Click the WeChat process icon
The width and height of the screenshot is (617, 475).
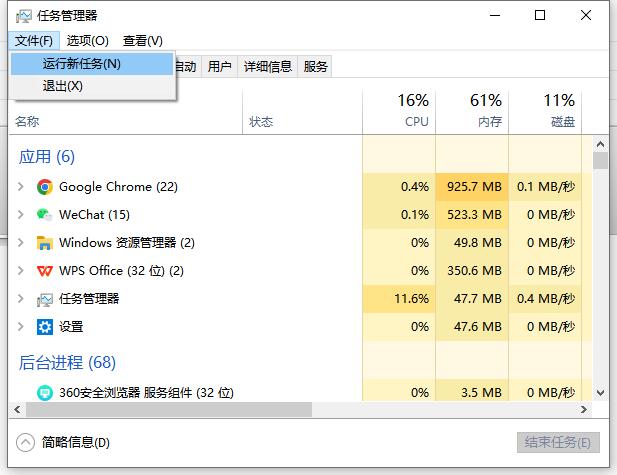[x=44, y=215]
